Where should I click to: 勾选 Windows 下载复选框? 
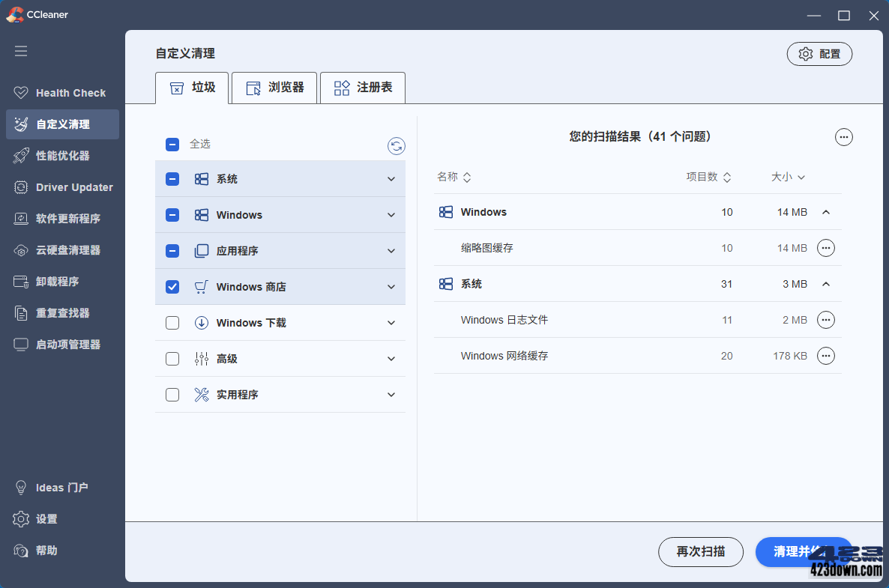[x=172, y=322]
